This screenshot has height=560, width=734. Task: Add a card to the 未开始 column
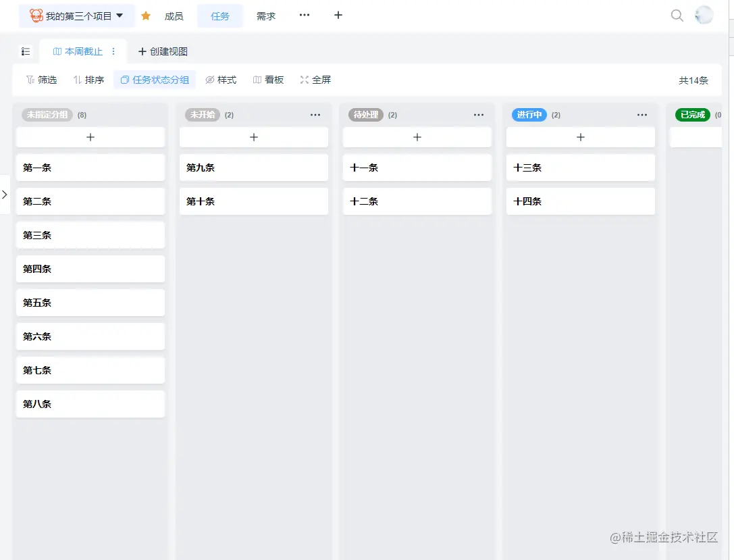(254, 137)
